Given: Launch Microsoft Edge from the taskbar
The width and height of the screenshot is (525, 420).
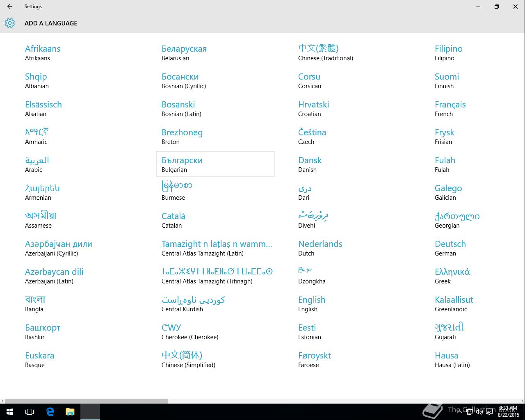Looking at the screenshot, I should click(x=50, y=412).
